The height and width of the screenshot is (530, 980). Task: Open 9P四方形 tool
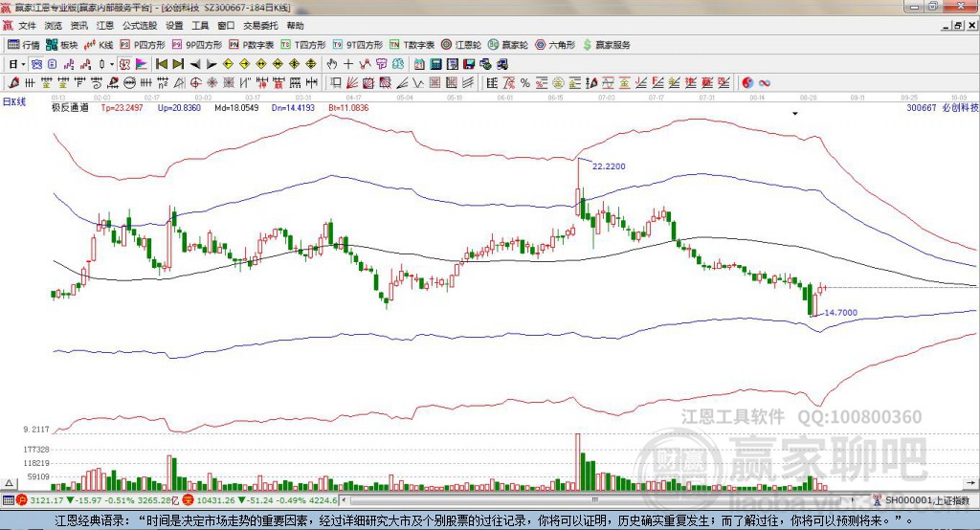pyautogui.click(x=197, y=45)
